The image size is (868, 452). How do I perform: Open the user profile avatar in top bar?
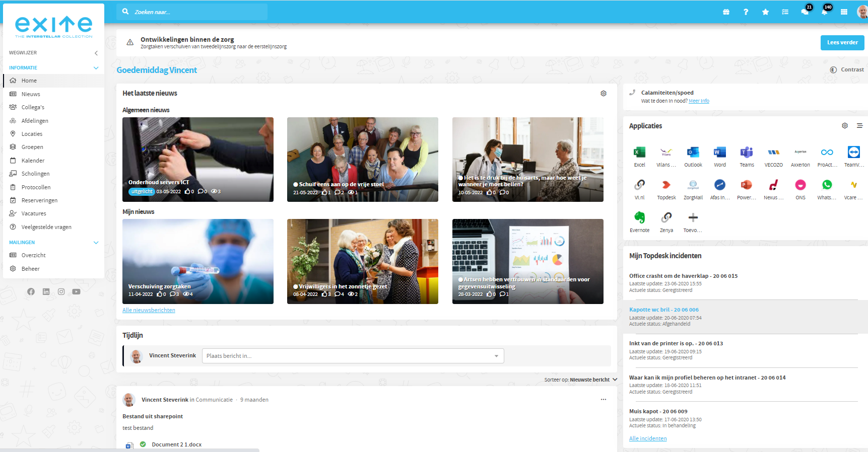[862, 12]
